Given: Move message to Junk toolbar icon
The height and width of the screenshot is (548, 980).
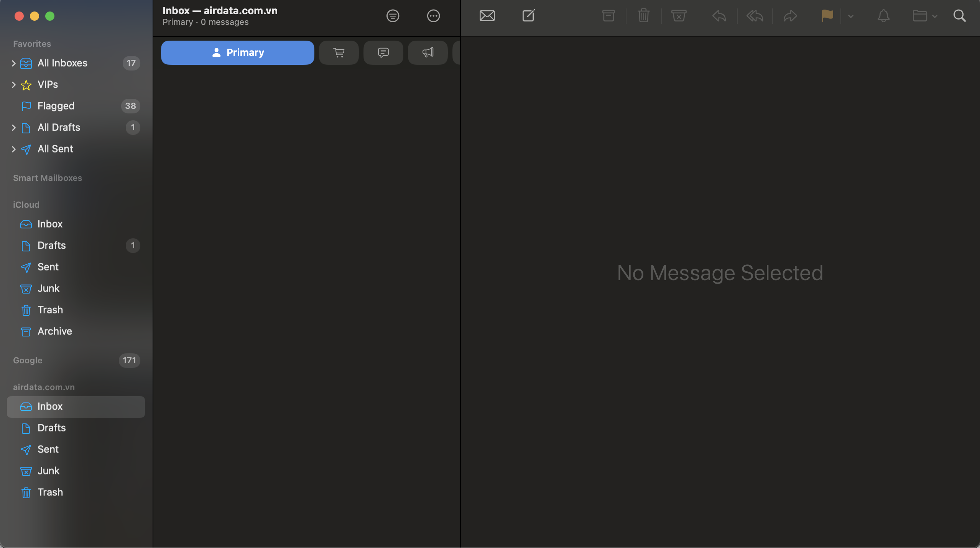Looking at the screenshot, I should point(679,16).
